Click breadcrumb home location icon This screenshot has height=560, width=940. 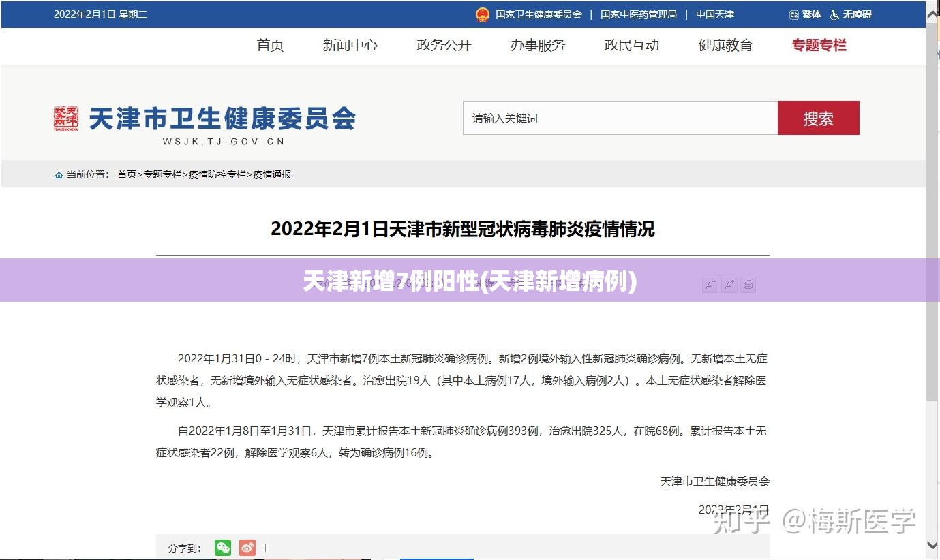point(59,175)
